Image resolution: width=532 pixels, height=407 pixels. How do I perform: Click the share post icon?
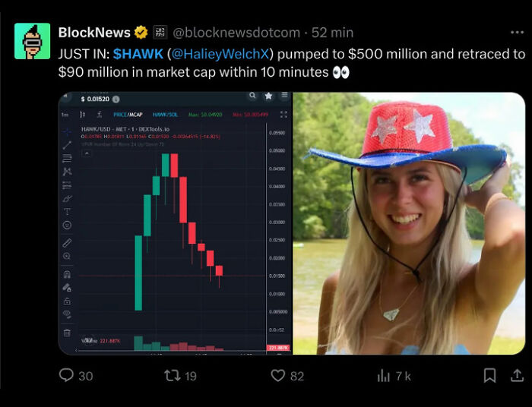click(518, 375)
